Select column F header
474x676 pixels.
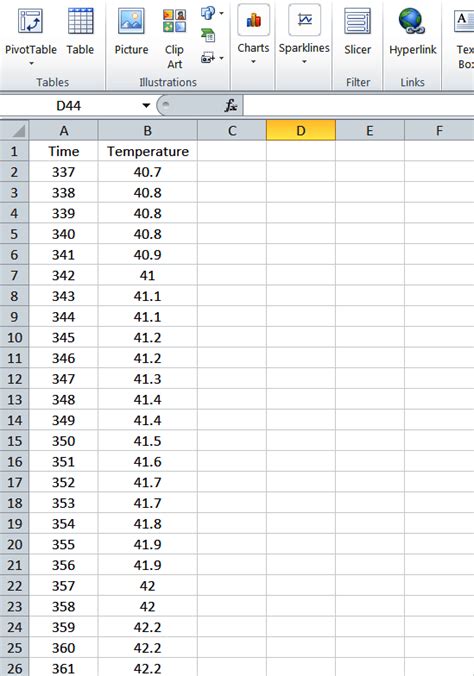pyautogui.click(x=439, y=131)
